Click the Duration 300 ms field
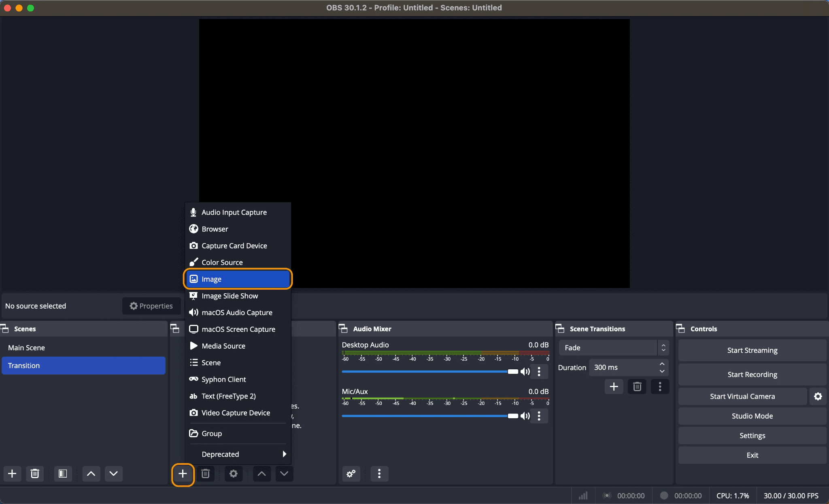Viewport: 829px width, 504px height. (629, 367)
